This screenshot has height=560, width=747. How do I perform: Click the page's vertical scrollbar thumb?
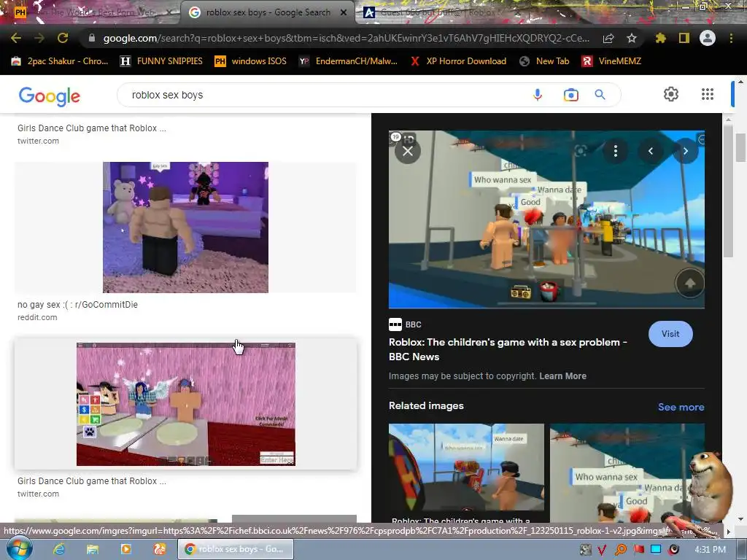(x=740, y=147)
